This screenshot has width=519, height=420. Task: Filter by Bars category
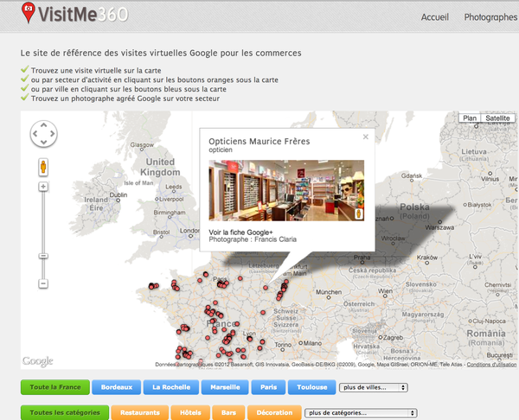(x=228, y=413)
